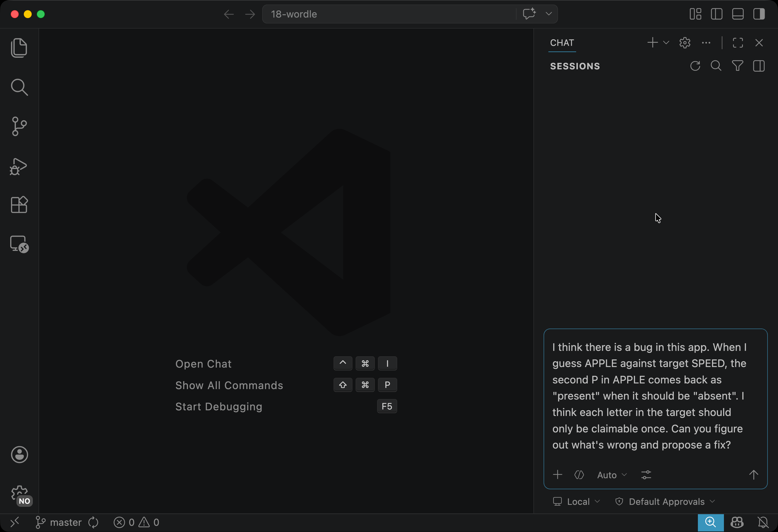Open the Search view in activity bar
778x532 pixels.
(x=19, y=87)
